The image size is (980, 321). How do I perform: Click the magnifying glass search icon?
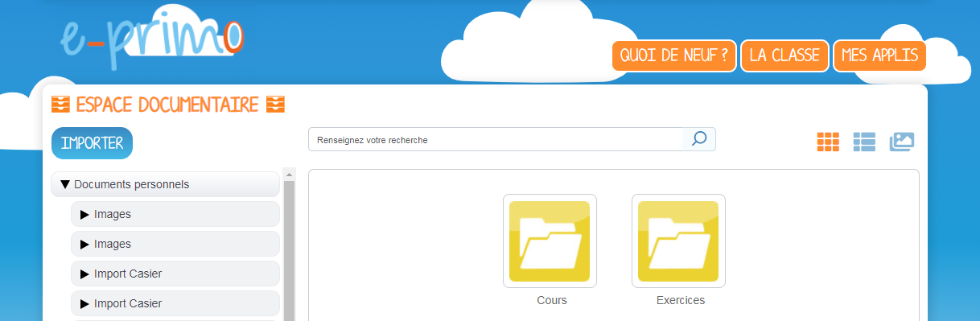699,139
